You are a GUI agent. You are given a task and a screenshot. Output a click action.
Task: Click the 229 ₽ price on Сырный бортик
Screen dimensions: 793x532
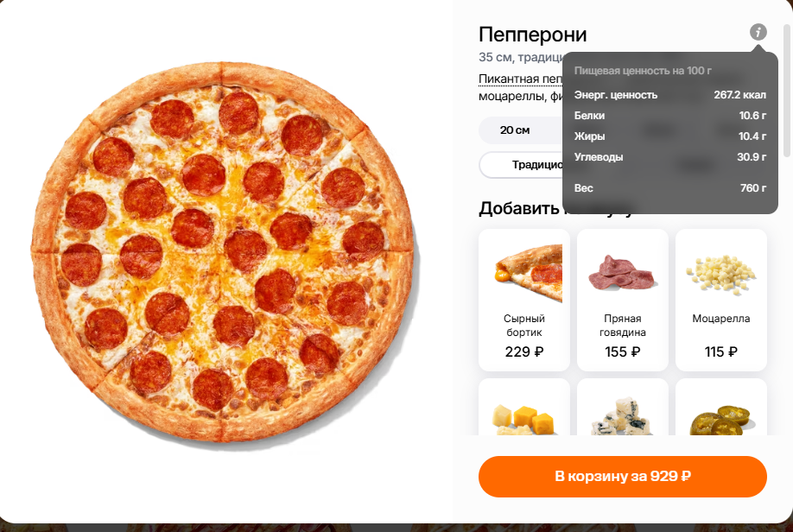click(524, 351)
